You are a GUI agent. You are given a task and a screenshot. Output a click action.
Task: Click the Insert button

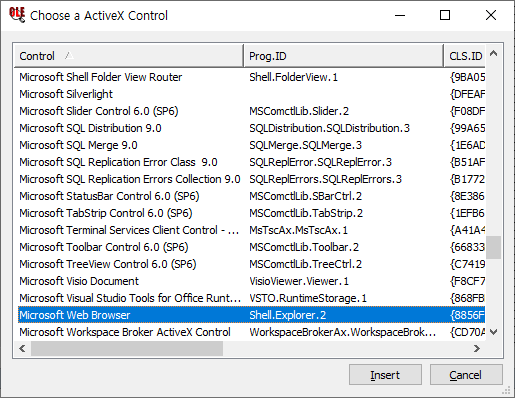pos(385,375)
